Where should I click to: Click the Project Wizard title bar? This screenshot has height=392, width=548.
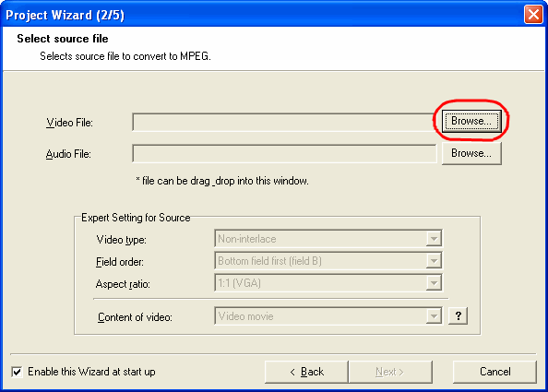click(262, 15)
